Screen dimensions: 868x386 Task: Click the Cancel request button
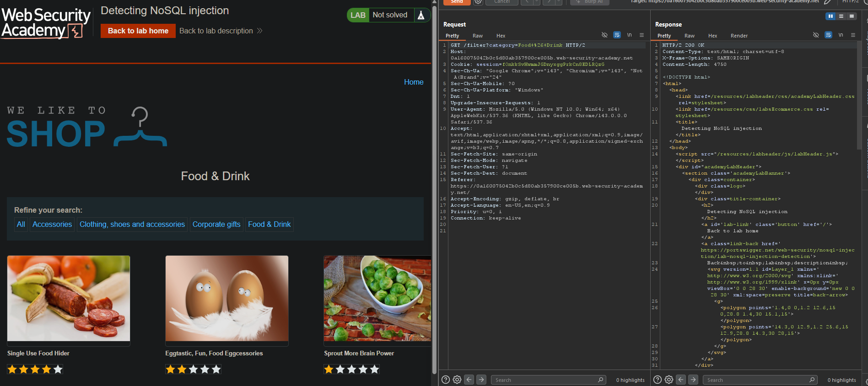tap(502, 2)
